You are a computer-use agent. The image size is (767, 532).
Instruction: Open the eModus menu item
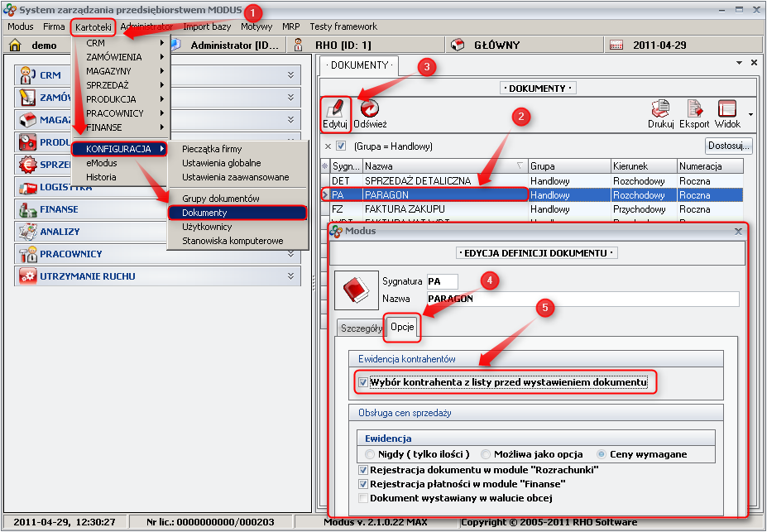tap(120, 163)
